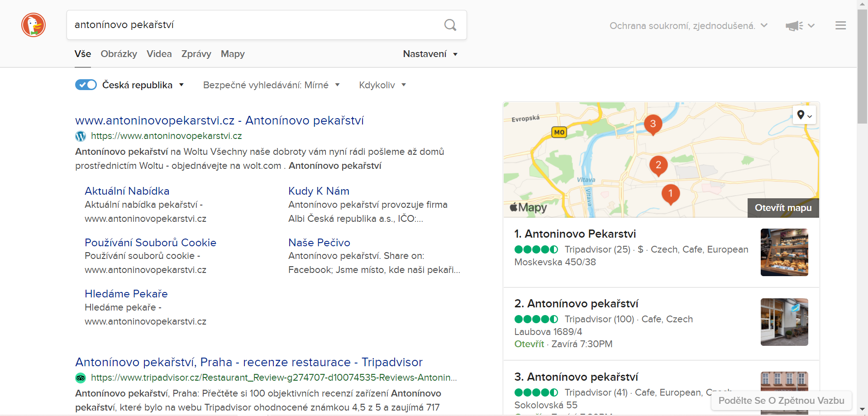Click the Sokolovská 55 address

(546, 405)
